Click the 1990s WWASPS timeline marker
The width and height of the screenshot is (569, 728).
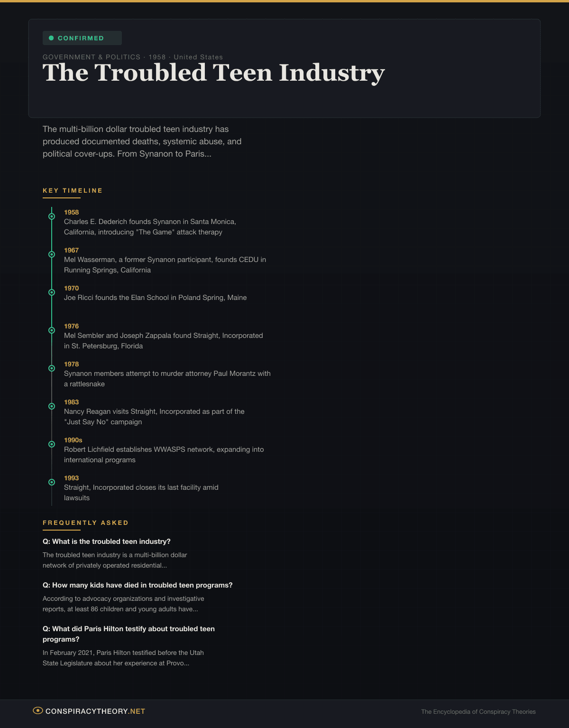pyautogui.click(x=52, y=444)
